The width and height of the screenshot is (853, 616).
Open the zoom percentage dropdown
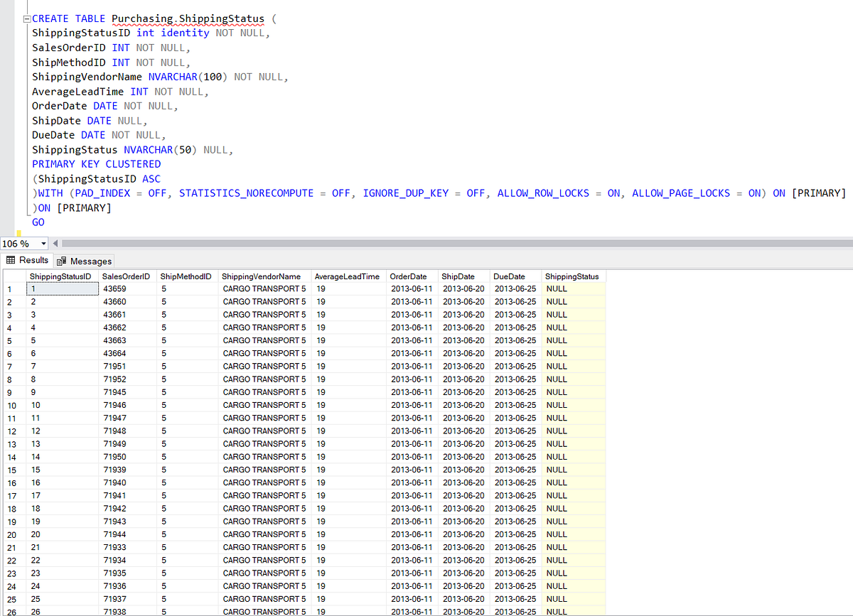(42, 244)
